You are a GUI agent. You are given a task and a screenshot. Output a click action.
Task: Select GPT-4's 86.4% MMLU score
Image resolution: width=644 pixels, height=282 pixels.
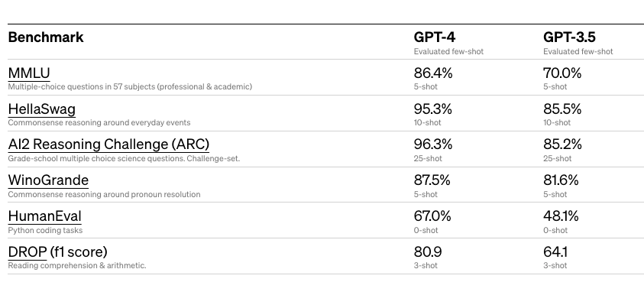[x=433, y=73]
